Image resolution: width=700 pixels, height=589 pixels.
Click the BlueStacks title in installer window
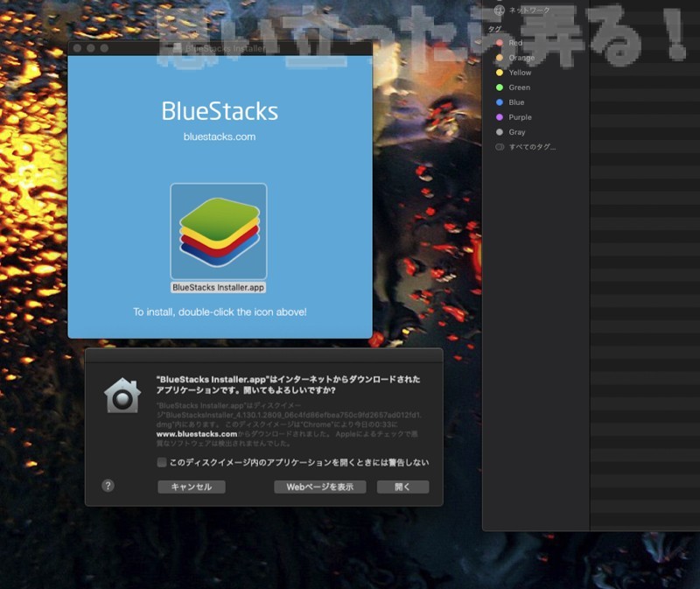point(220,111)
